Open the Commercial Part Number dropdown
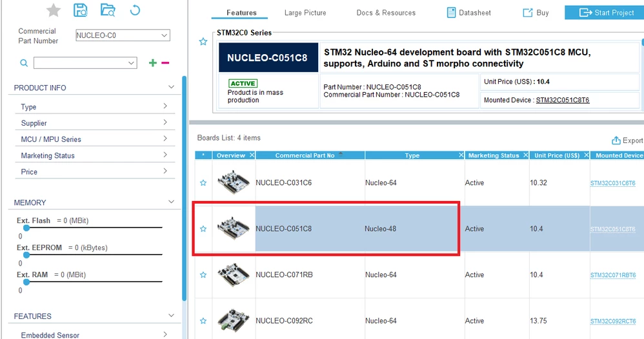Screen dimensions: 644x339 pos(165,35)
